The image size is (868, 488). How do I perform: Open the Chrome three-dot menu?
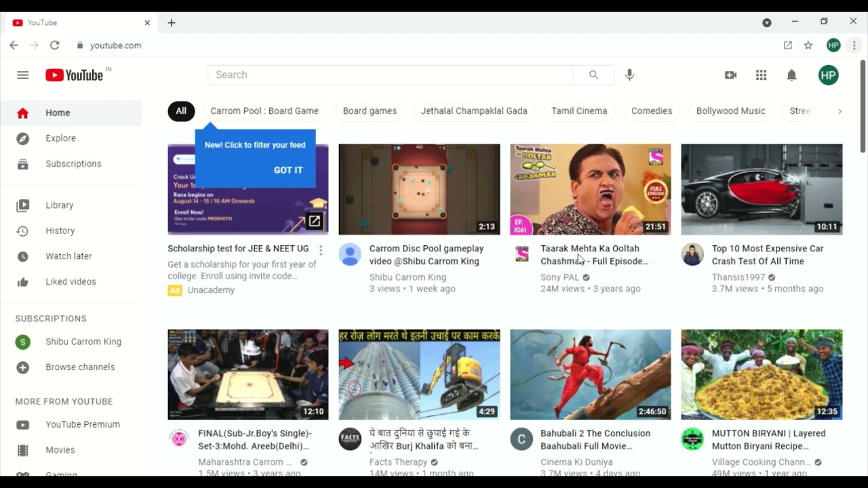click(854, 45)
